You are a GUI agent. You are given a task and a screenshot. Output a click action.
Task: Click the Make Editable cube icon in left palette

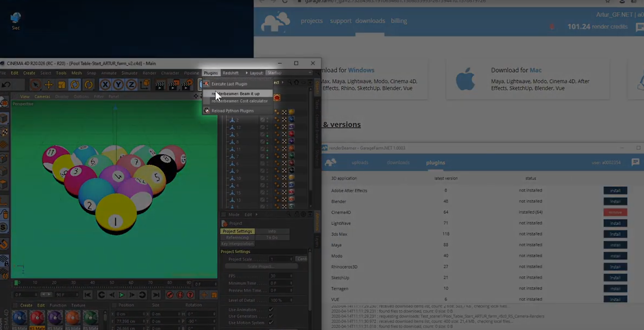(4, 119)
